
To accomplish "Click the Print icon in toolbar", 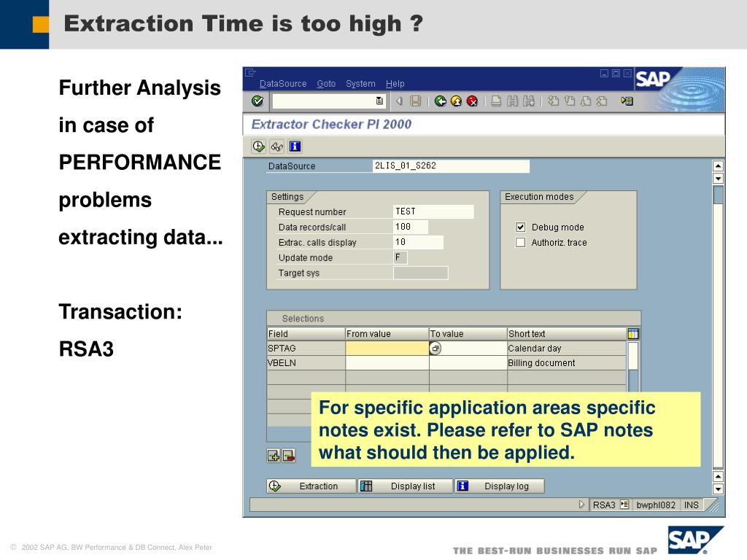I will pyautogui.click(x=496, y=101).
